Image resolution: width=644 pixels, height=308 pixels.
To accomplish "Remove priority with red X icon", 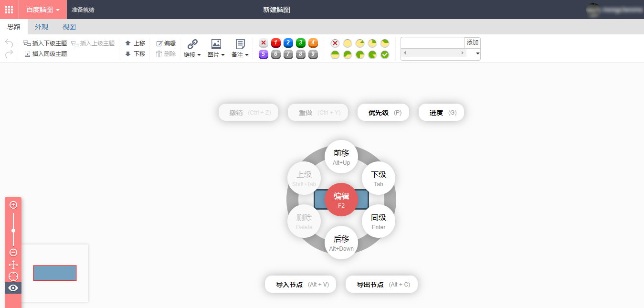I will tap(264, 43).
